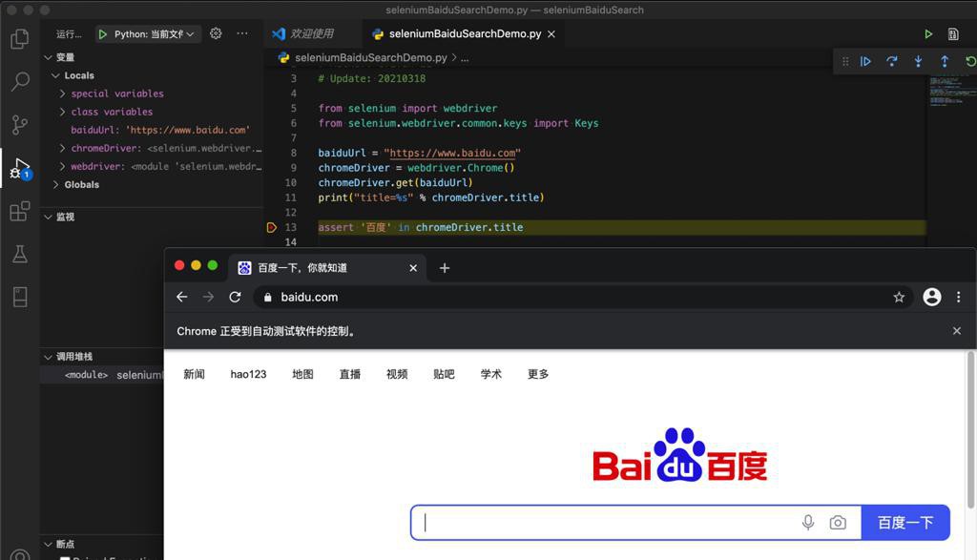Open 地图 link on Baidu
The width and height of the screenshot is (977, 560).
point(302,374)
